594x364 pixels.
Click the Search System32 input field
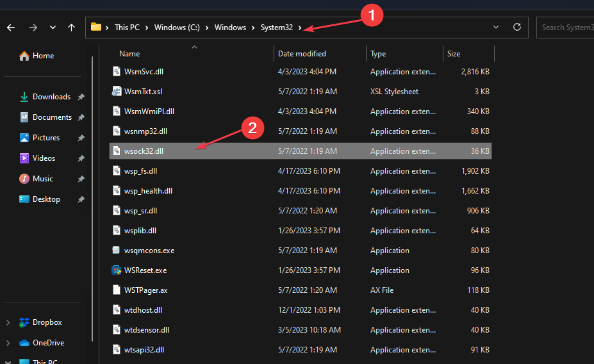(x=566, y=28)
